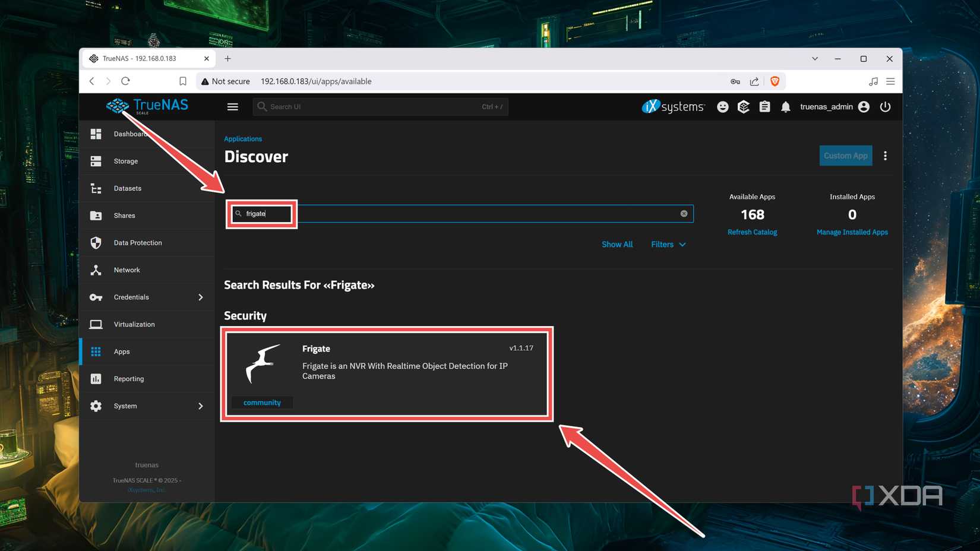
Task: Click the Not secure site warning
Action: tap(226, 81)
